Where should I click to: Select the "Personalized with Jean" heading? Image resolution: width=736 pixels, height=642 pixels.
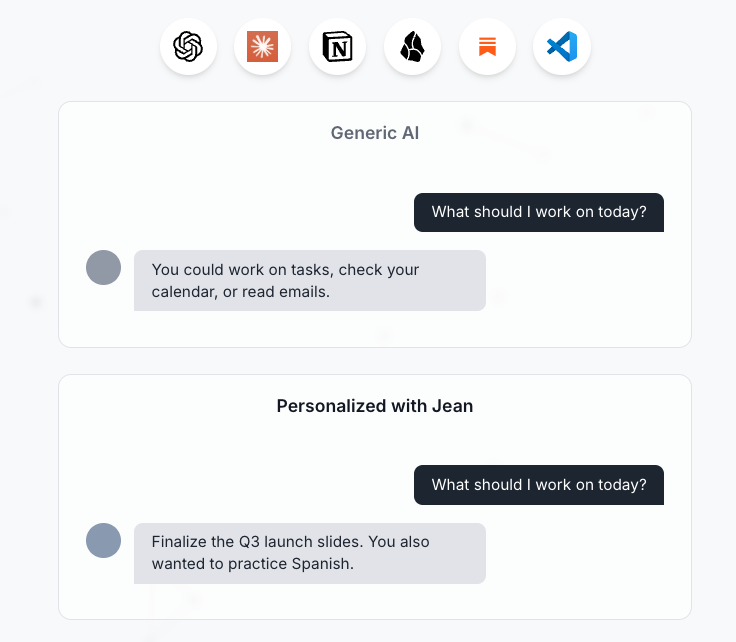(375, 406)
